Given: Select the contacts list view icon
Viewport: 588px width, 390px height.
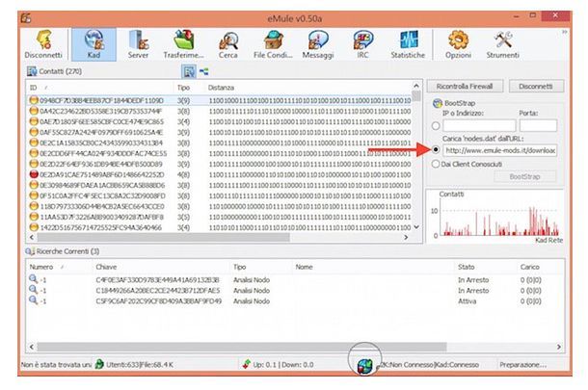Looking at the screenshot, I should [189, 71].
